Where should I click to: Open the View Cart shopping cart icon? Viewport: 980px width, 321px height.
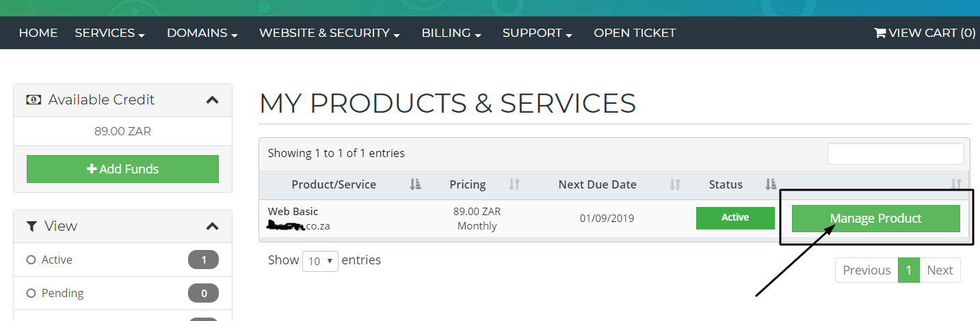(880, 33)
